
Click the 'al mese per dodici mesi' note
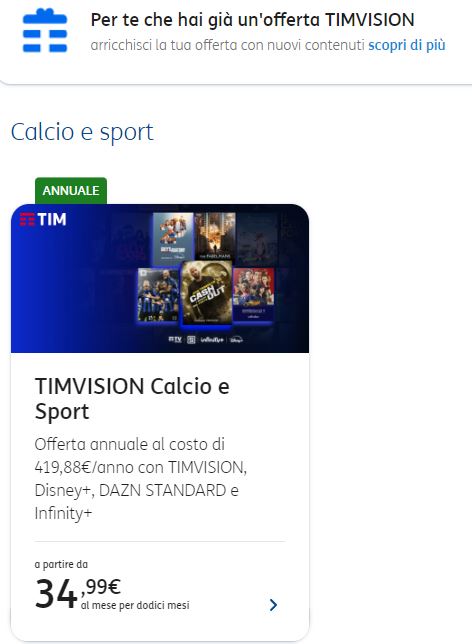coord(135,605)
